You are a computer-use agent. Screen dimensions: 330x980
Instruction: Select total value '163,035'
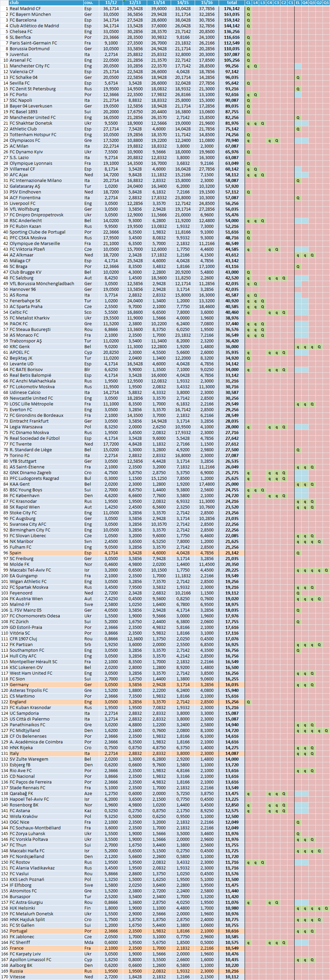point(232,14)
